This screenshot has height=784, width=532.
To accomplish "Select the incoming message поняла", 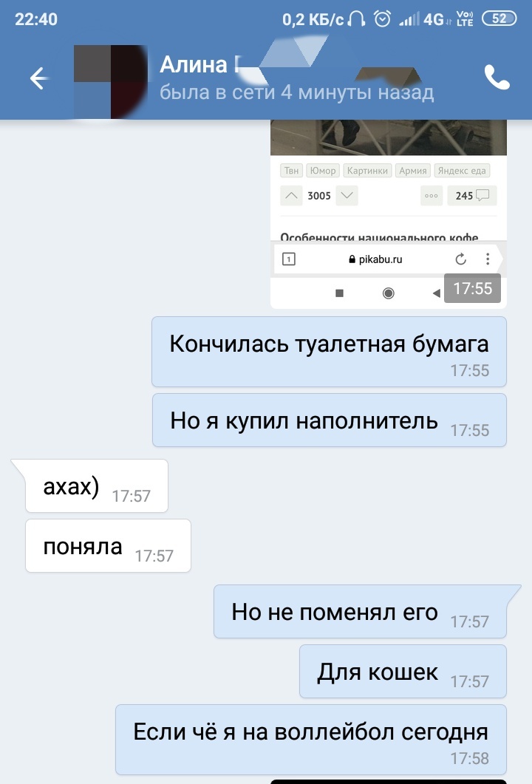I will click(x=108, y=545).
